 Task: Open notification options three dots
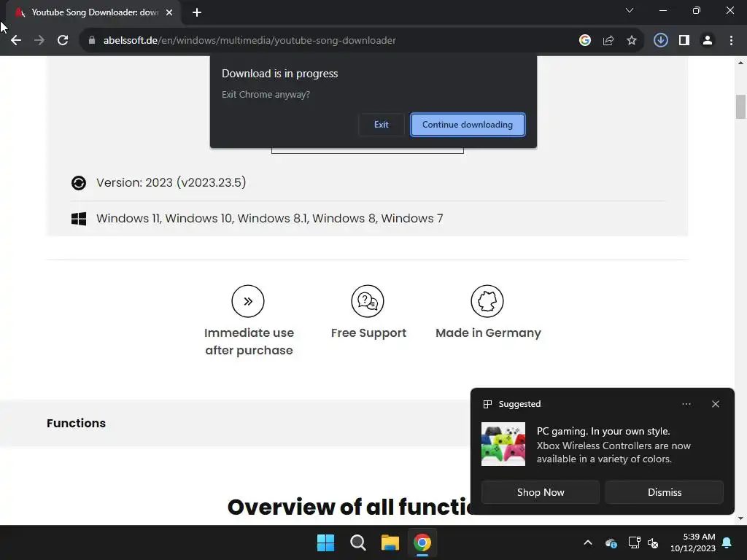point(686,404)
